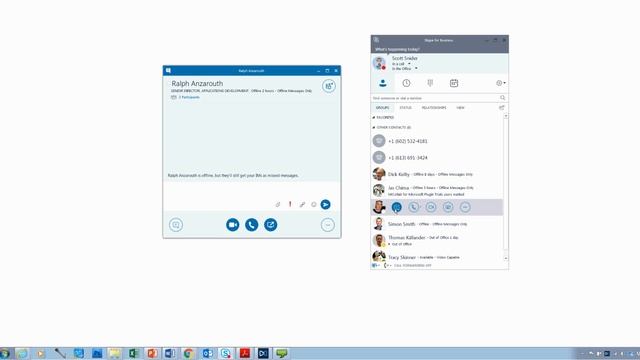640x360 pixels.
Task: Open the Conversations history clock tab
Action: coord(406,83)
